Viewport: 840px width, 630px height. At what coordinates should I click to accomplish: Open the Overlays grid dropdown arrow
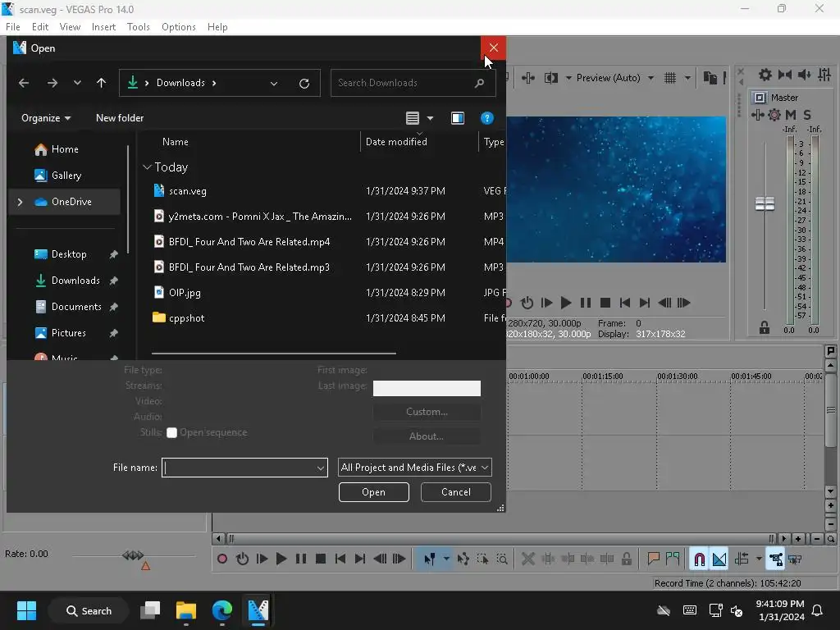click(687, 78)
